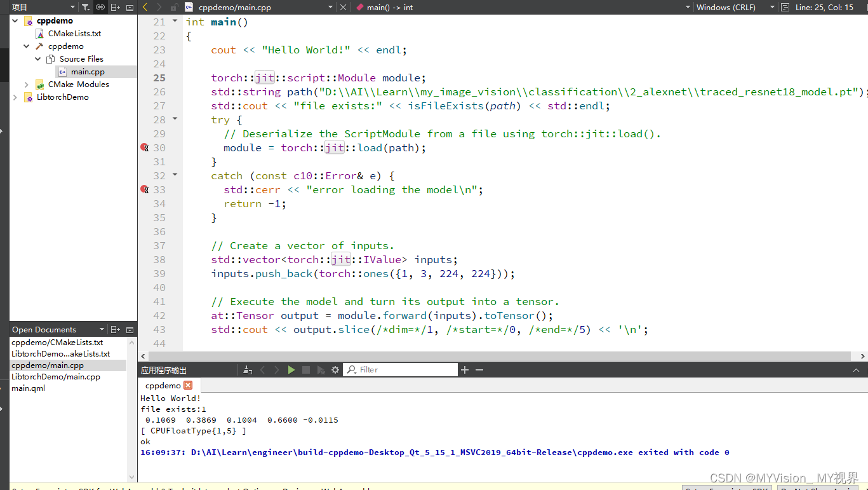Fold the main() function at line 21
The width and height of the screenshot is (868, 490).
pos(175,21)
